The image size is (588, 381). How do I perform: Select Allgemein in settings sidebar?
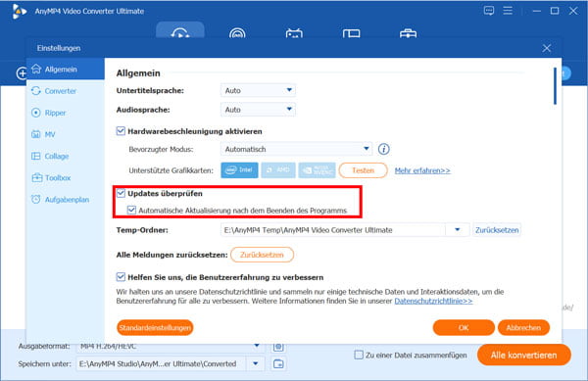point(66,70)
